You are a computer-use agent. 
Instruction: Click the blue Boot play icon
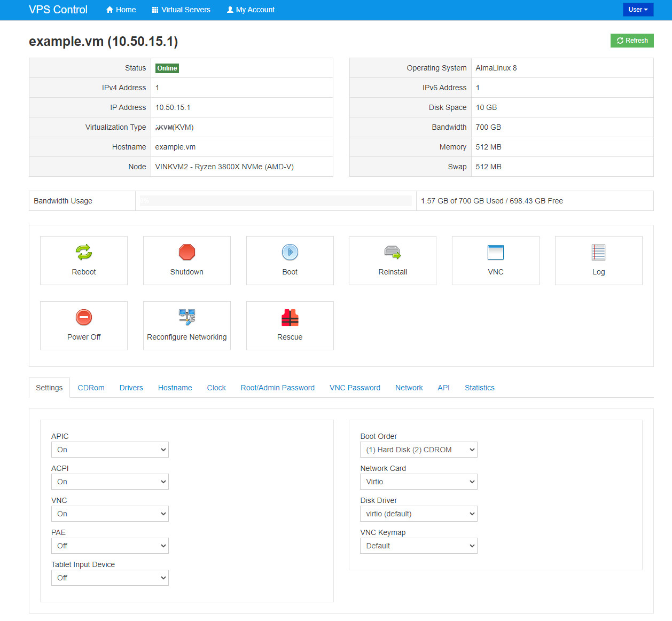click(x=290, y=252)
